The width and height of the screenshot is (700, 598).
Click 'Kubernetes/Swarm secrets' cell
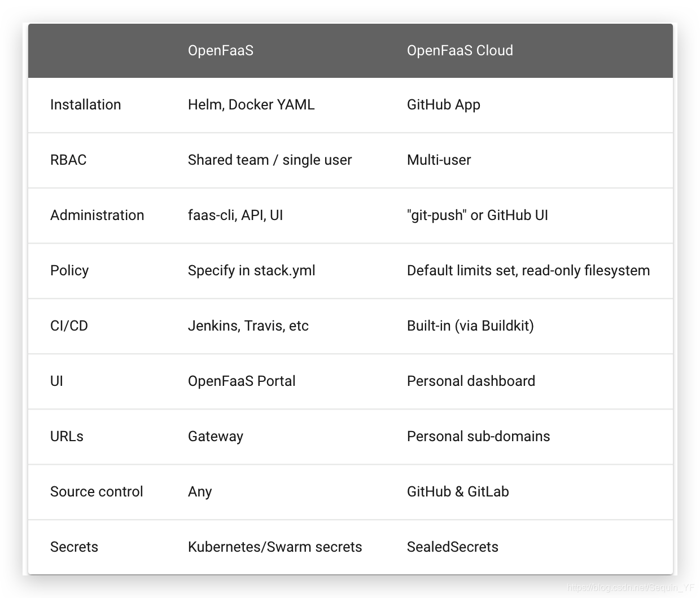[x=275, y=547]
